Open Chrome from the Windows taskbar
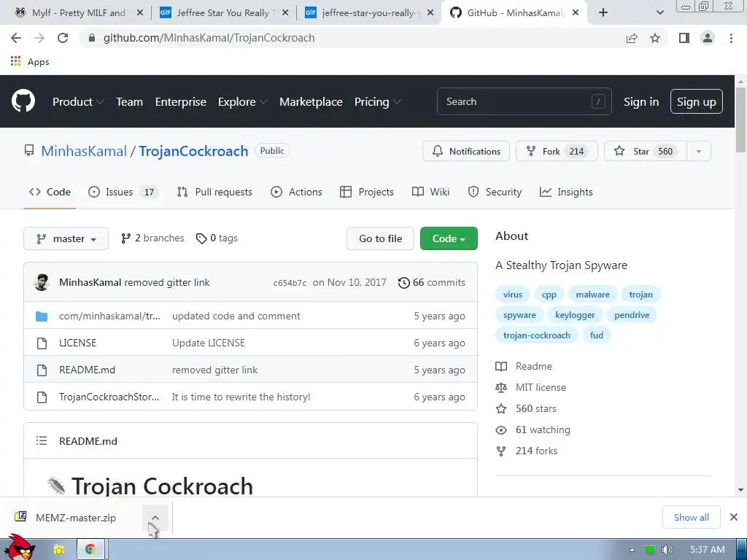Viewport: 747px width, 560px height. (x=90, y=550)
